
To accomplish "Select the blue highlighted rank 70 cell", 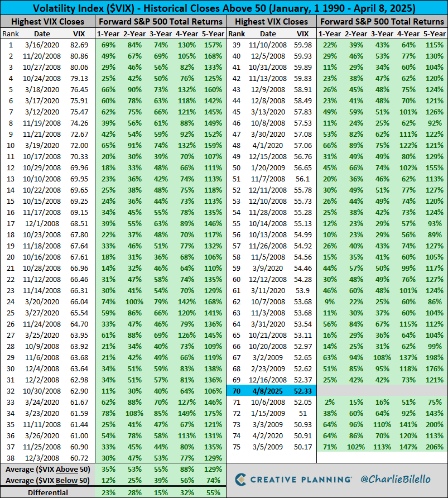I will 235,391.
